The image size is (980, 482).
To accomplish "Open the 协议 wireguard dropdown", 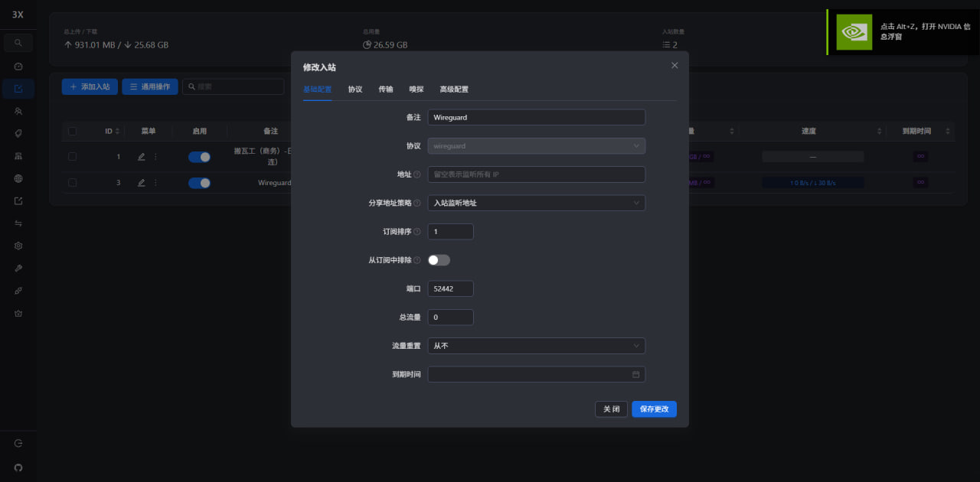I will click(537, 145).
